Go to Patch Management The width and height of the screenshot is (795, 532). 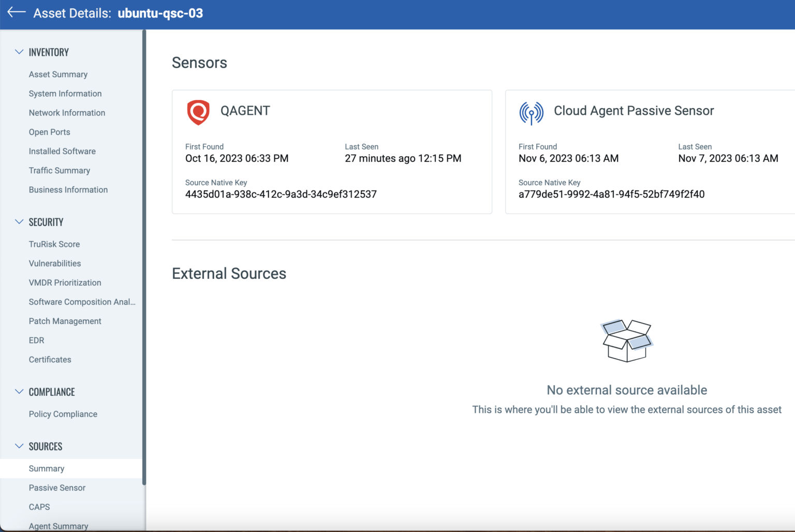point(65,321)
